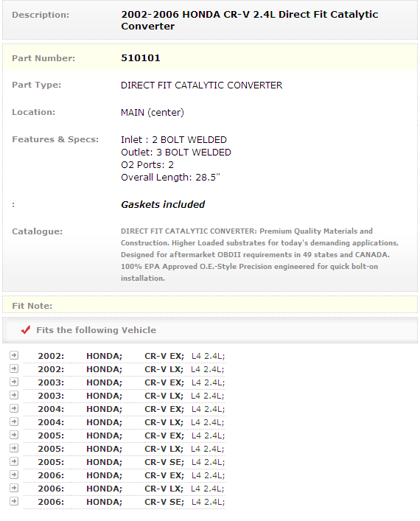The image size is (420, 521).
Task: Click the Catalogue description paragraph
Action: [259, 254]
